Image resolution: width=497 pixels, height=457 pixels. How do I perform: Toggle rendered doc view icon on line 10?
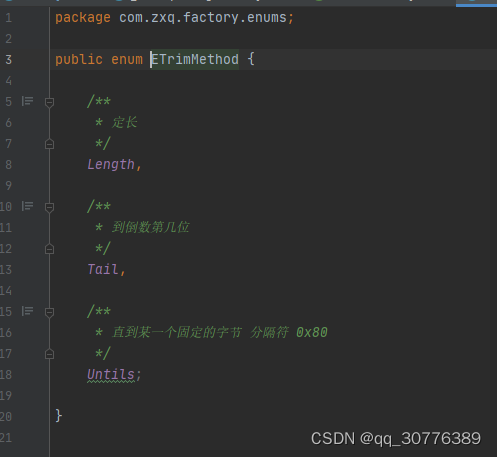[27, 206]
